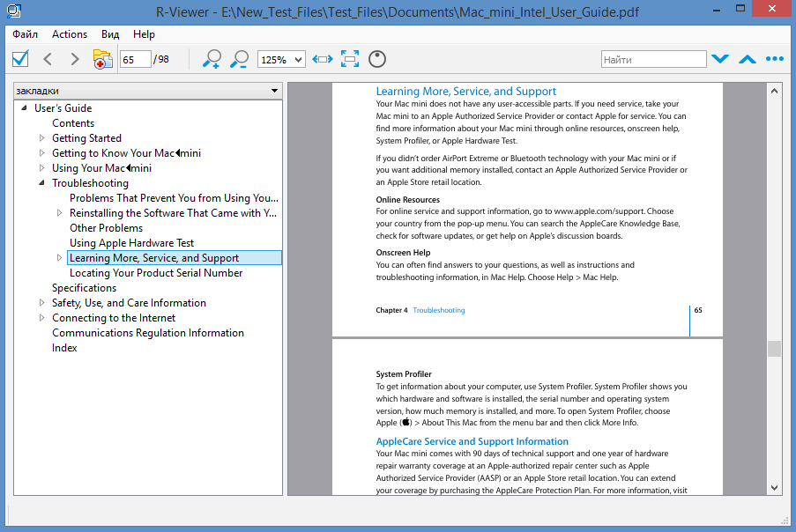
Task: Click the Online Resources subheading
Action: (407, 199)
